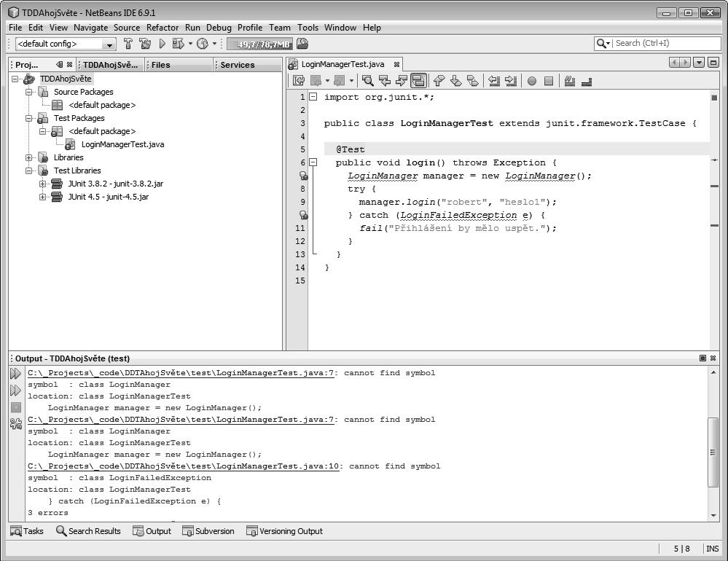Image resolution: width=728 pixels, height=561 pixels.
Task: Click the Profile Main Project icon
Action: (203, 44)
